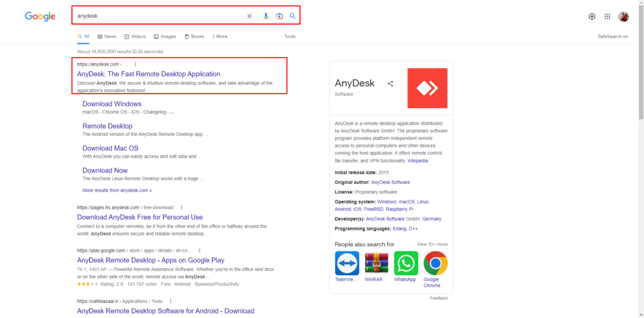Screen dimensions: 644x318
Task: Follow the Wikipedia link in description
Action: [x=418, y=161]
